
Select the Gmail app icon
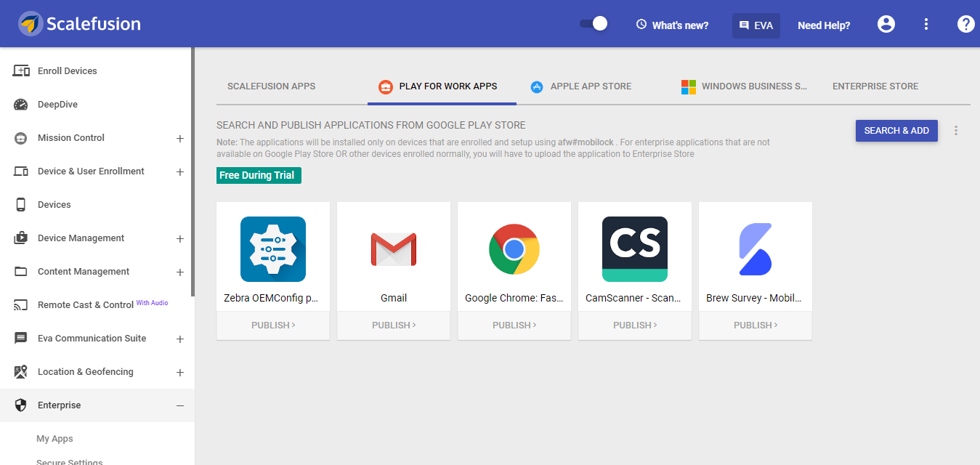point(394,249)
